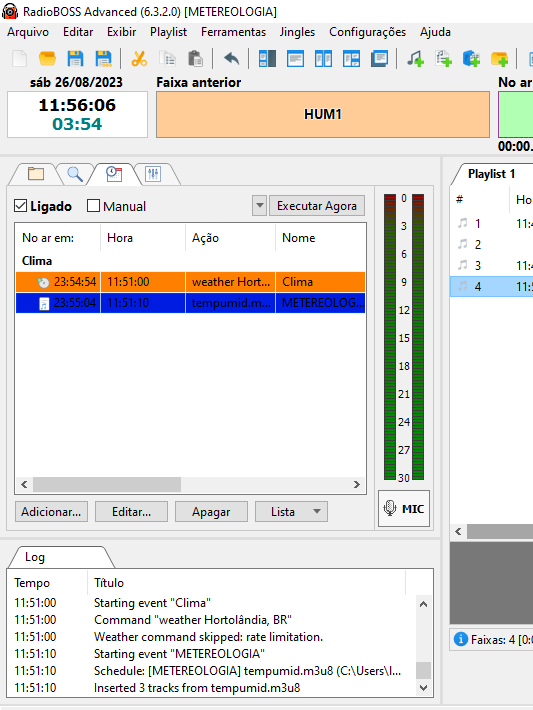Image resolution: width=533 pixels, height=710 pixels.
Task: Click the Adicionar... button
Action: tap(51, 512)
